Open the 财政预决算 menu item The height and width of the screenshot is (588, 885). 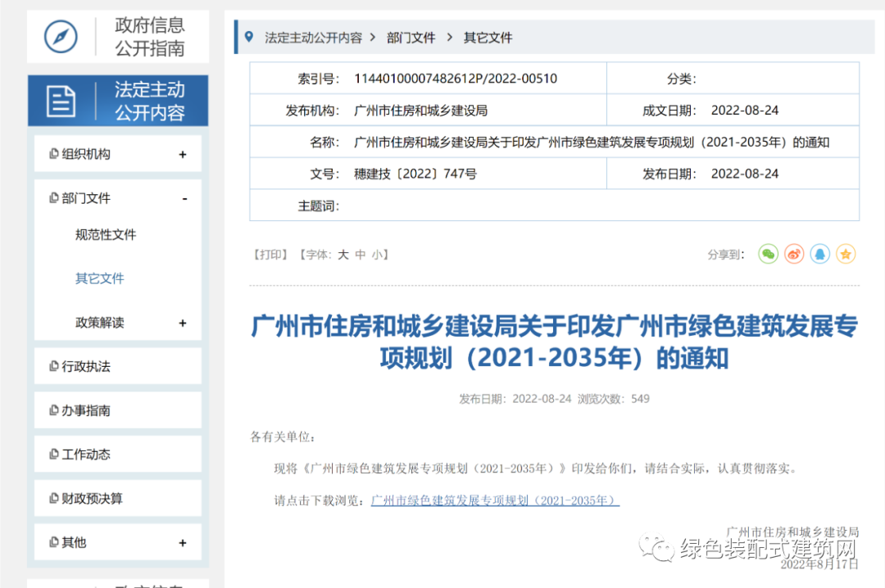tap(118, 498)
